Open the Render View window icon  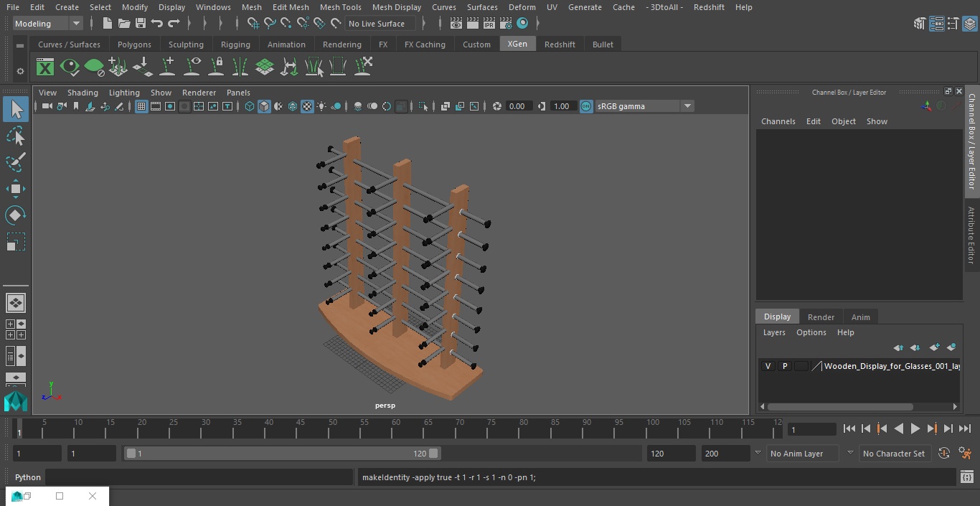[456, 24]
